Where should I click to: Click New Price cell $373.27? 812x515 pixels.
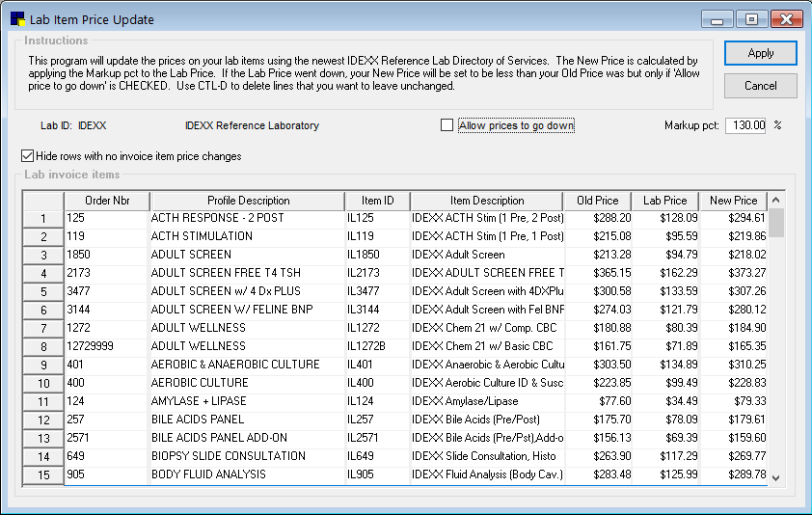(733, 273)
